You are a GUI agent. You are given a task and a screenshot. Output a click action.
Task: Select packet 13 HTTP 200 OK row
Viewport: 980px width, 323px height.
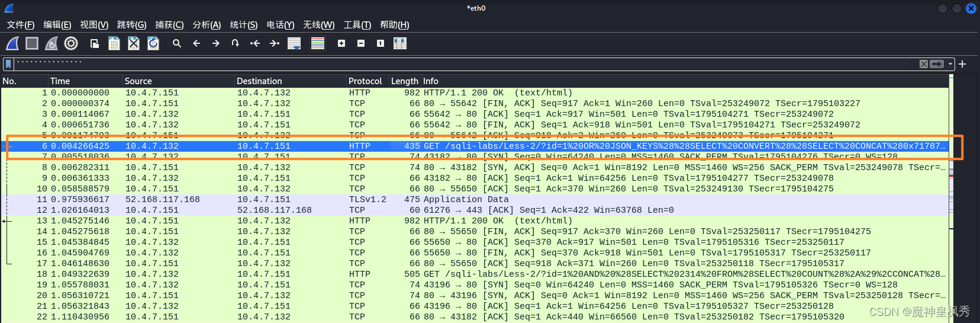[474, 220]
